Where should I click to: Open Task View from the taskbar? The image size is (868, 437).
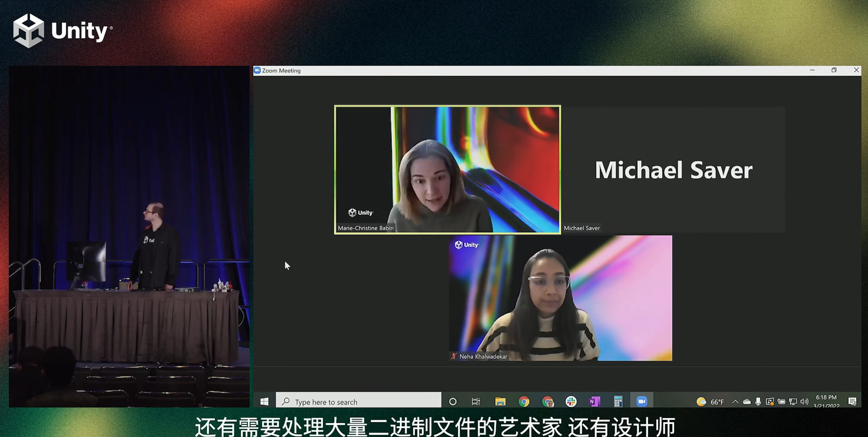pyautogui.click(x=476, y=401)
